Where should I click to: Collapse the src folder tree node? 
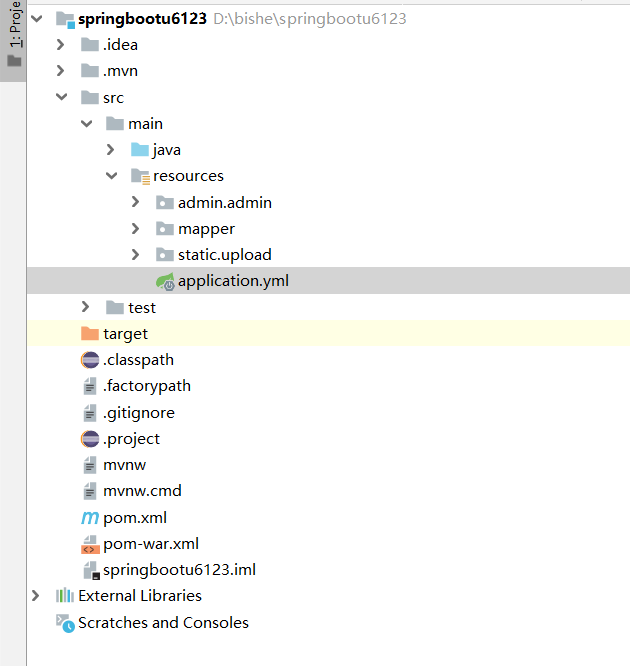(x=61, y=98)
